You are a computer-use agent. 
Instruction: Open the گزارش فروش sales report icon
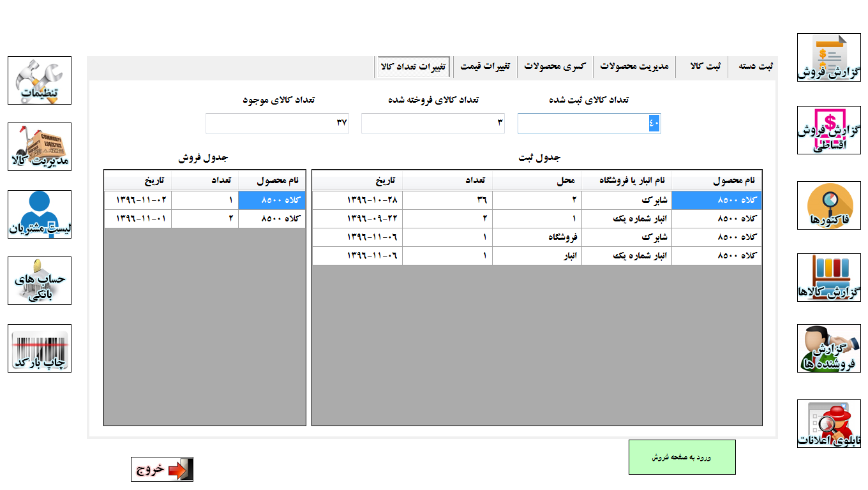tap(828, 57)
